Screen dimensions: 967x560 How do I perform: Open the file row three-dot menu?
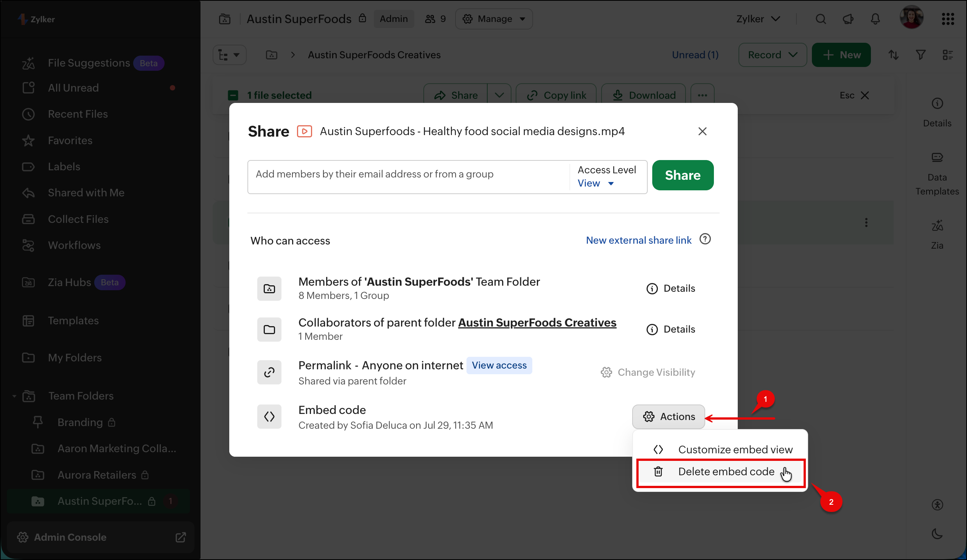point(866,222)
